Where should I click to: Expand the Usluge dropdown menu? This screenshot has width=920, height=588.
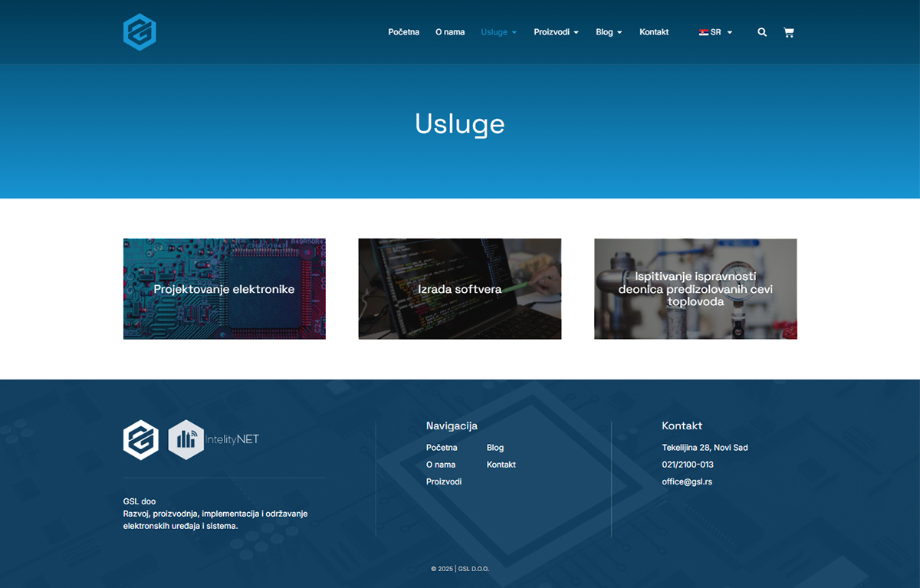(499, 32)
